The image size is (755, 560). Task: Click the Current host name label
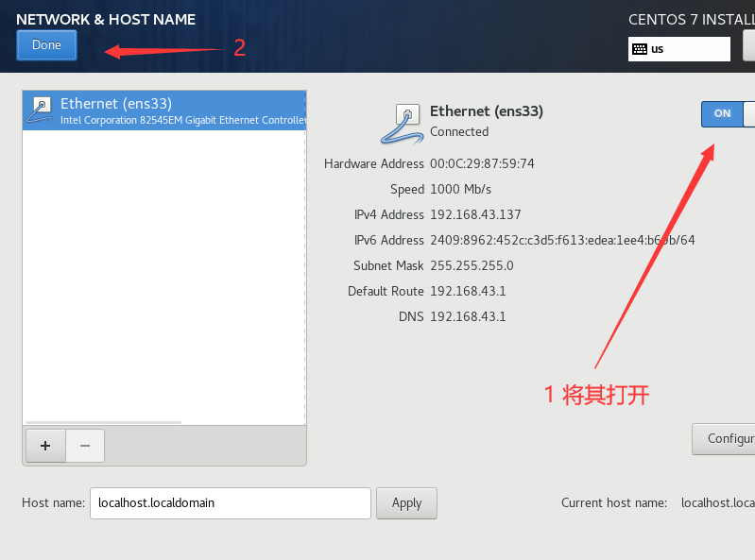[614, 502]
